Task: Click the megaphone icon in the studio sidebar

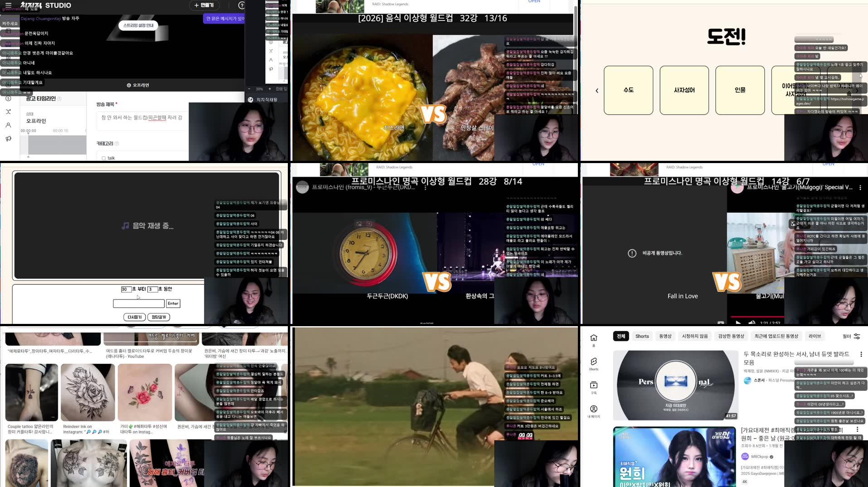Action: point(8,139)
